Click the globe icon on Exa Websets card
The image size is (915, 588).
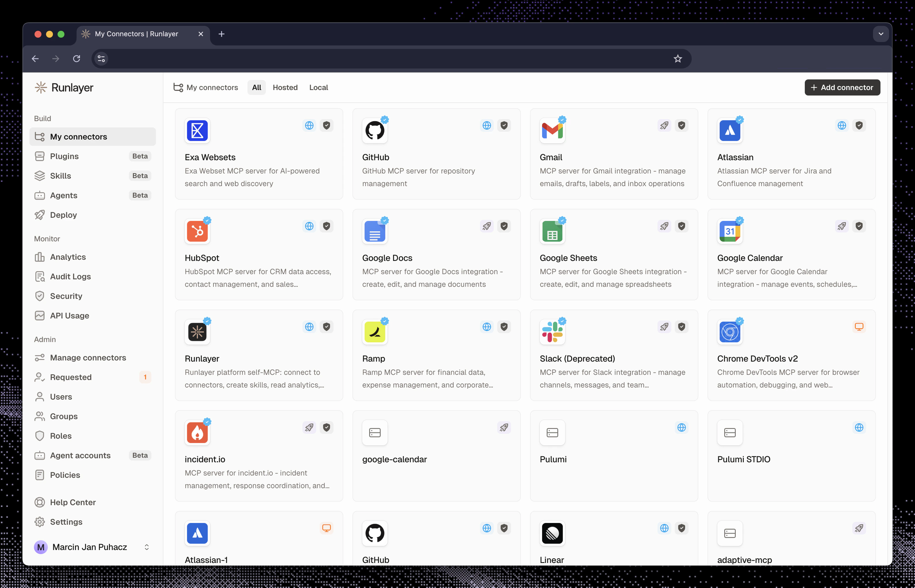point(309,125)
